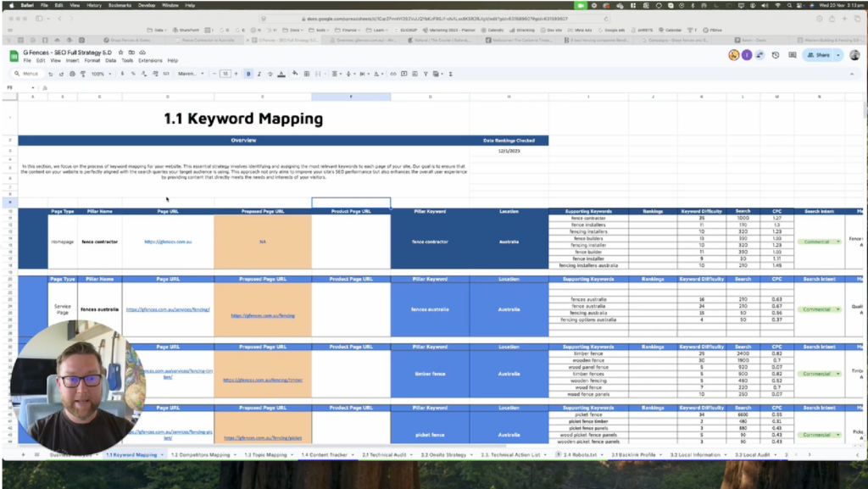Switch to the 1.2 Competitors Mapping tab
The image size is (868, 489).
pyautogui.click(x=200, y=455)
